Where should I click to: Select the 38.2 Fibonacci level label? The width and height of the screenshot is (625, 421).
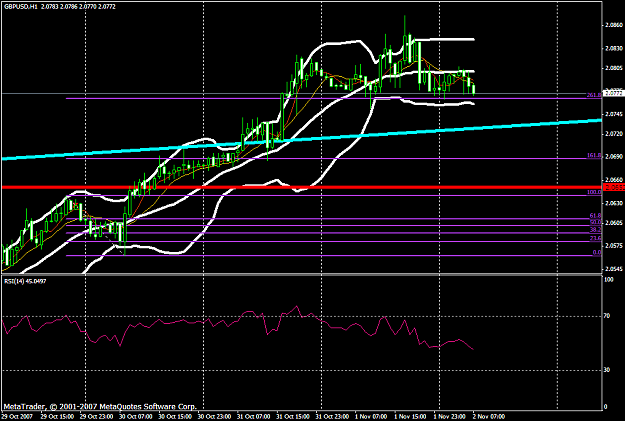click(595, 230)
